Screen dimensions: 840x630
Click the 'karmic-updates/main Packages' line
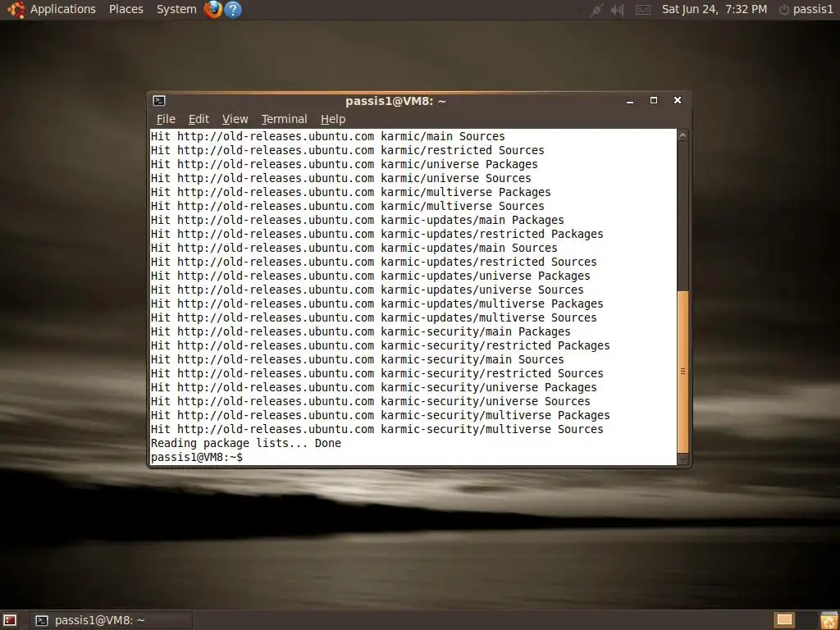click(x=358, y=220)
